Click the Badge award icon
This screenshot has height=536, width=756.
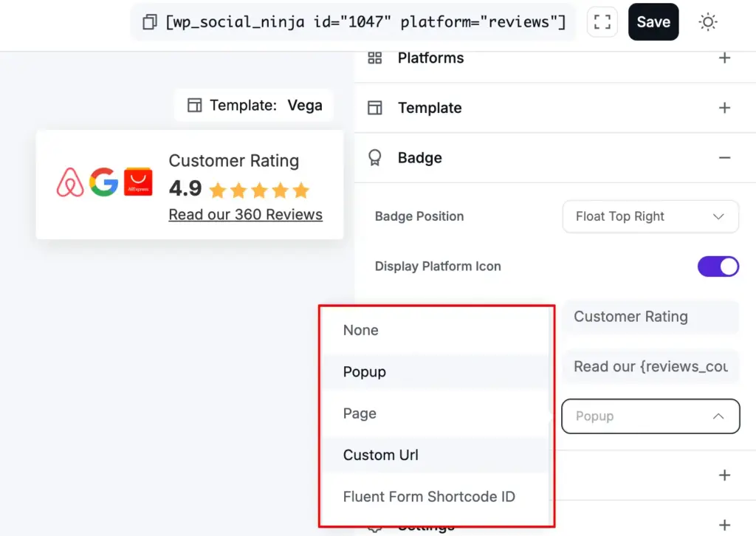click(375, 158)
